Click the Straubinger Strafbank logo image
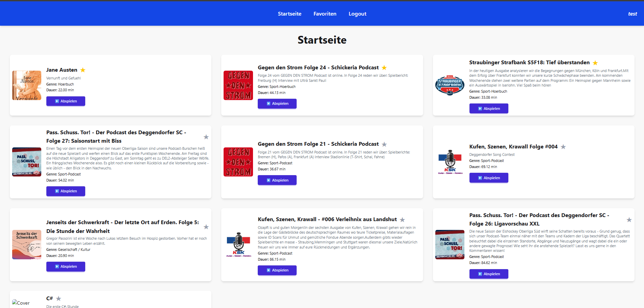This screenshot has width=644, height=308. click(450, 85)
